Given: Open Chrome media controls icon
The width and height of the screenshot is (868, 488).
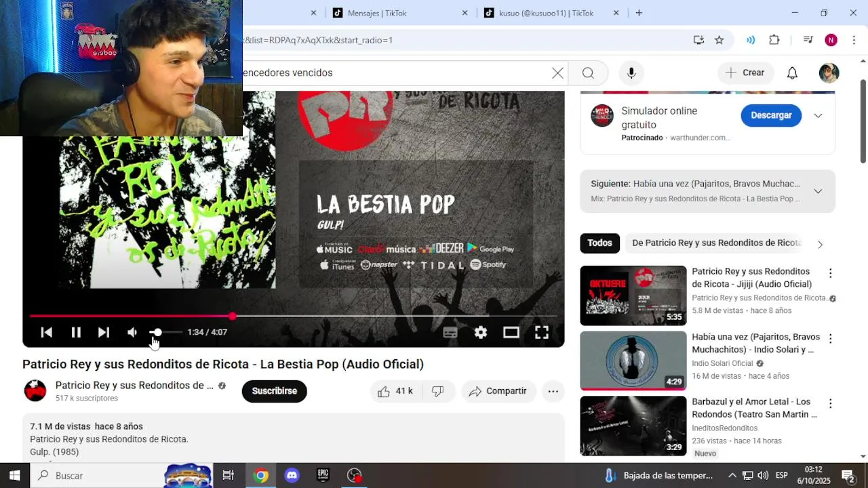Looking at the screenshot, I should click(808, 40).
